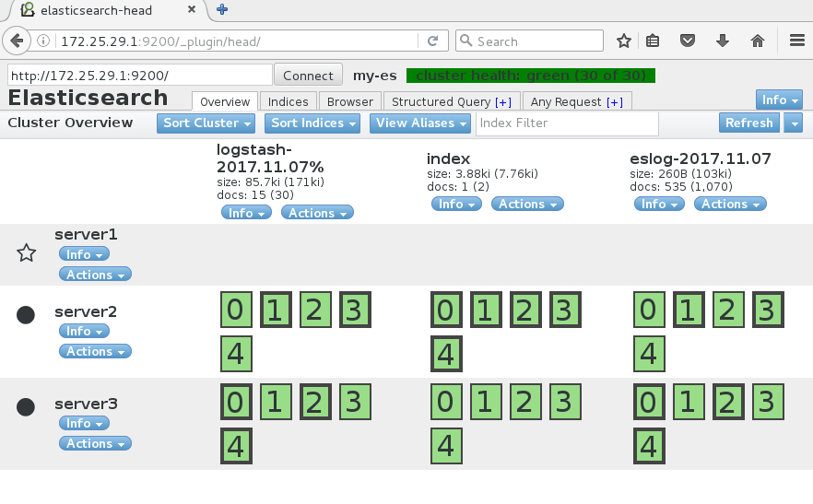Open top-right Info dropdown
This screenshot has height=504, width=813.
(x=779, y=100)
